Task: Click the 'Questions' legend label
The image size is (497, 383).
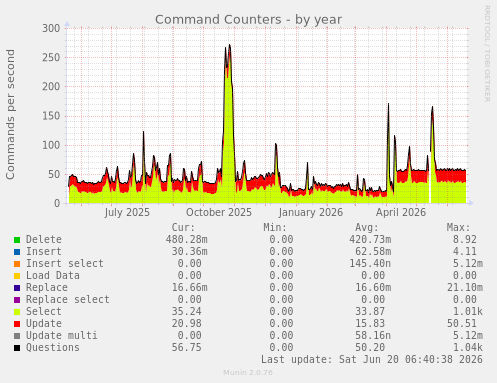Action: (53, 347)
